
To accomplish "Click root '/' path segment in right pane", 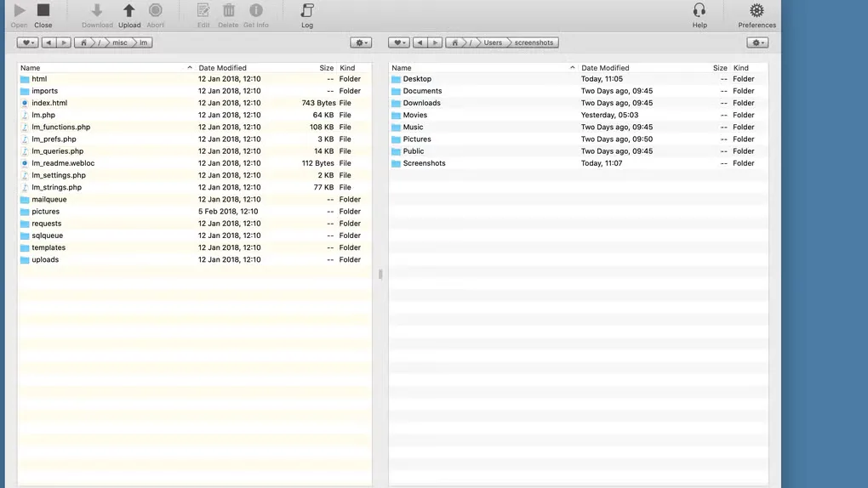I will tap(471, 43).
